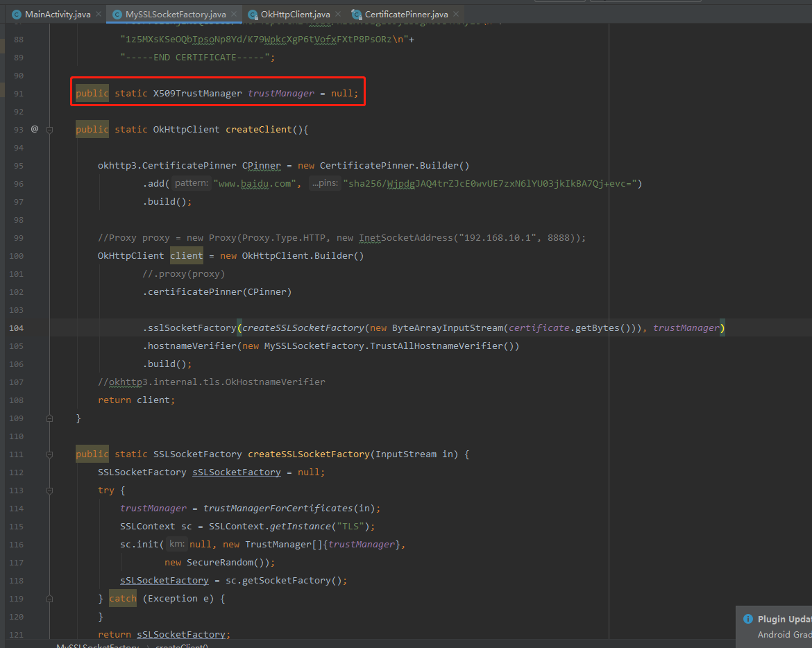Open the Plugin Update notification title
This screenshot has height=648, width=812.
point(784,619)
